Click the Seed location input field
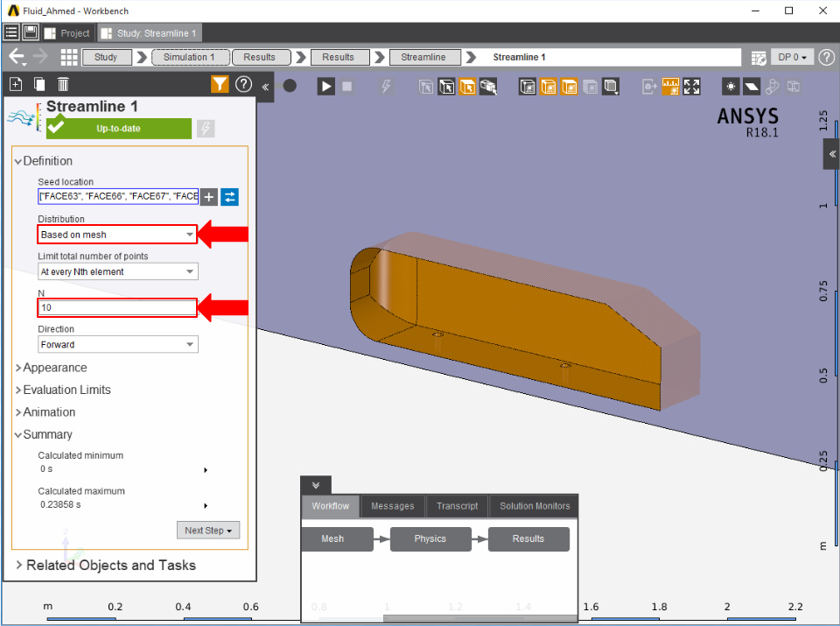Image resolution: width=840 pixels, height=626 pixels. click(118, 197)
